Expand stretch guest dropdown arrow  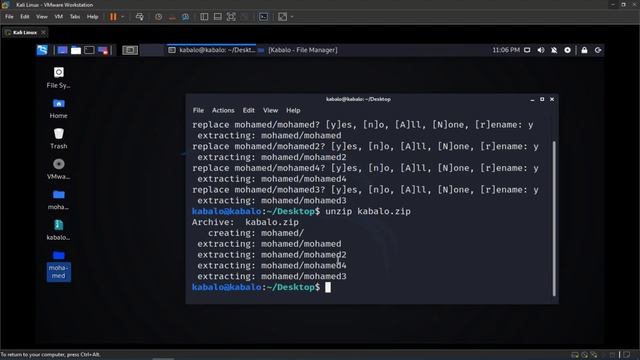coord(292,17)
